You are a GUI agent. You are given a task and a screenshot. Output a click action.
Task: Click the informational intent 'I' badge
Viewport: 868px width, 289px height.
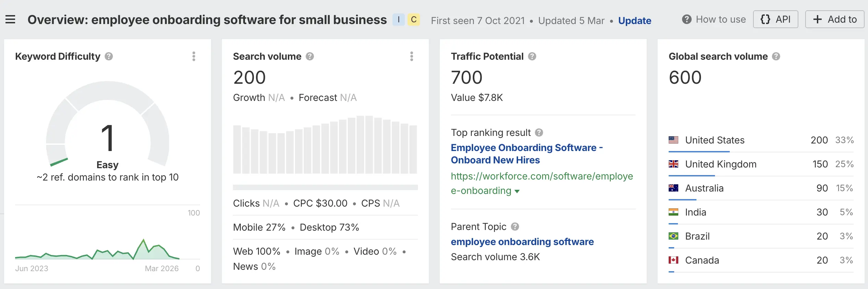(x=399, y=20)
